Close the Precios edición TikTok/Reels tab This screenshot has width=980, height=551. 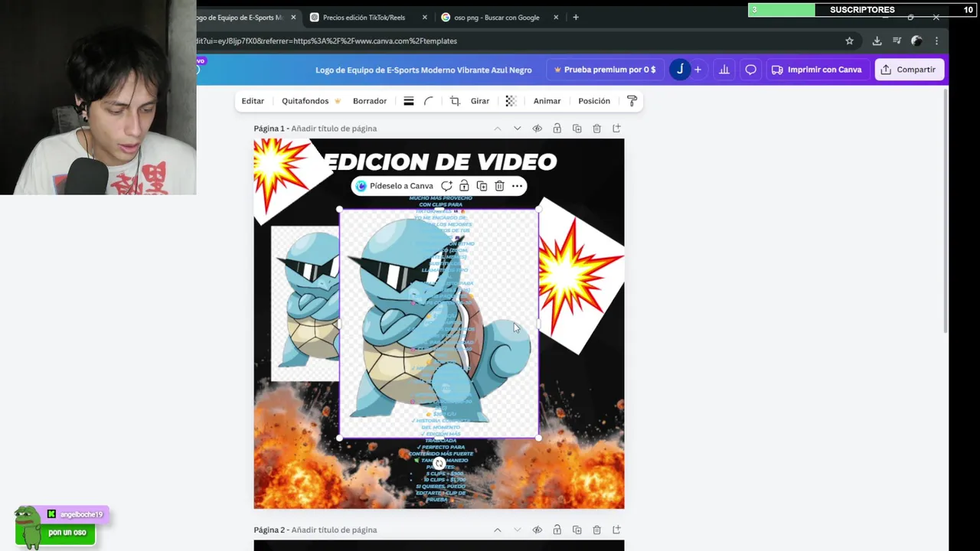(424, 17)
